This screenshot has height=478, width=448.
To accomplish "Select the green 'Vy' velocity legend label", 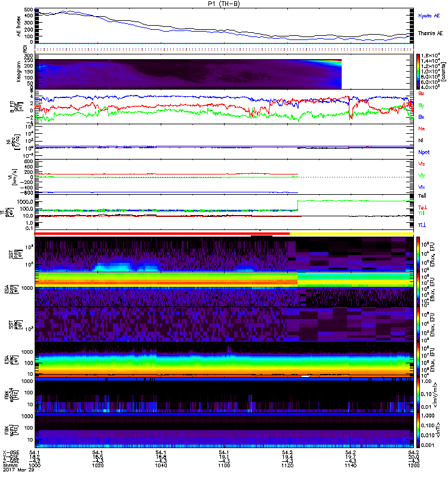I will pos(422,176).
